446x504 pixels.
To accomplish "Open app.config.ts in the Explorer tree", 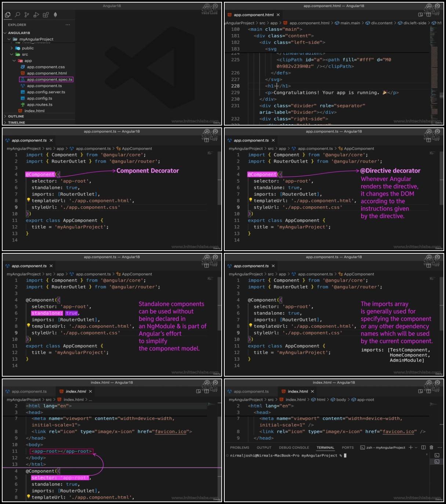I will [39, 98].
